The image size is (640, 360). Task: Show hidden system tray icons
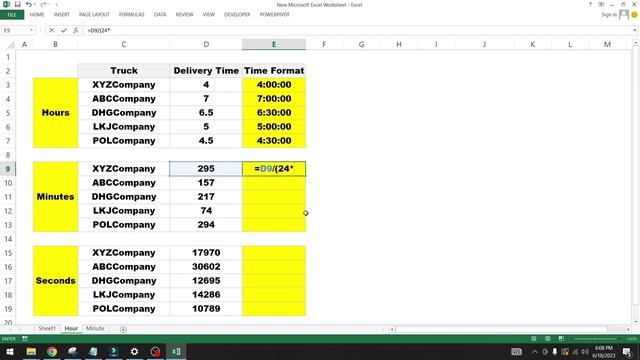click(x=535, y=351)
